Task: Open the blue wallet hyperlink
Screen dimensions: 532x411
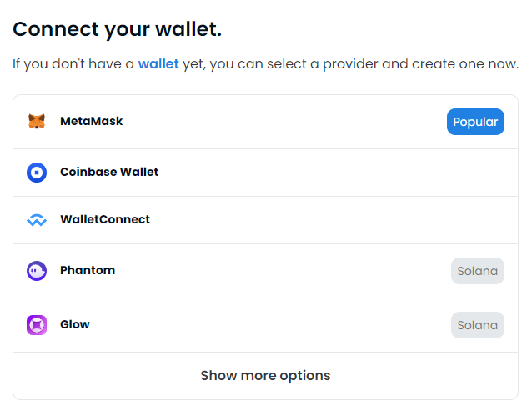Action: [158, 64]
